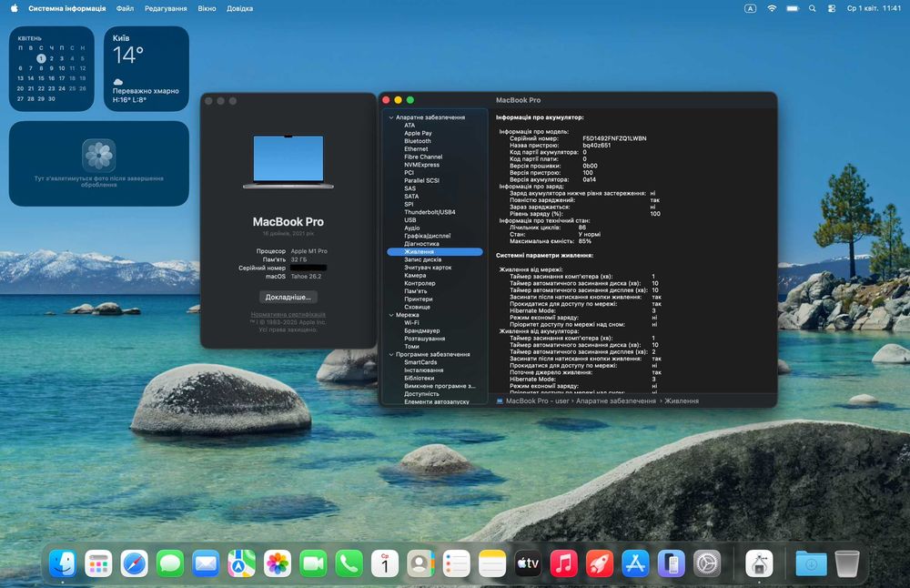Open the Нормативна сертифікація link
Viewport: 910px width, 588px height.
pos(288,314)
